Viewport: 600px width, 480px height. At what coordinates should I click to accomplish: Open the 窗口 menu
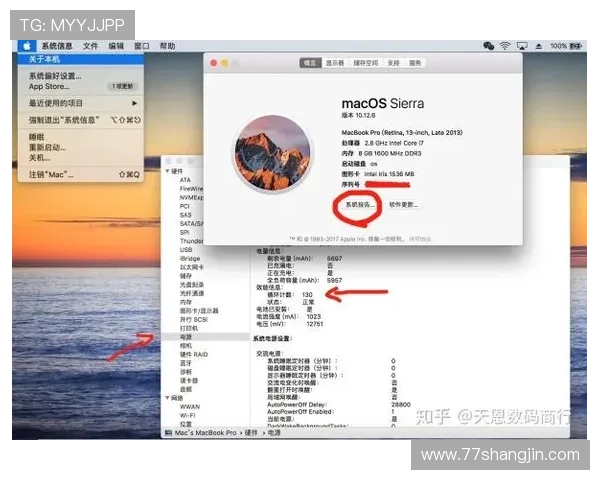tap(142, 46)
